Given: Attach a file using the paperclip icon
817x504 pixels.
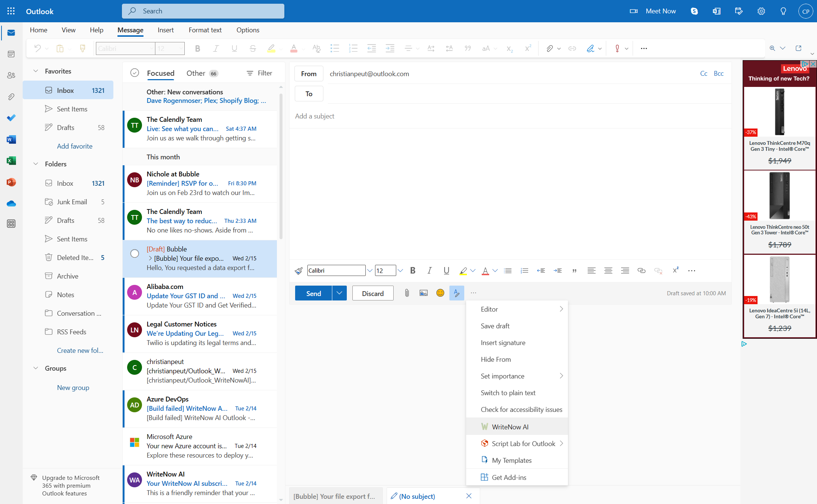Looking at the screenshot, I should (407, 293).
